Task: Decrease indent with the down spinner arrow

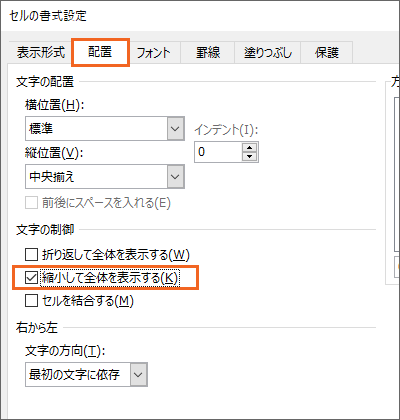Action: 250,156
